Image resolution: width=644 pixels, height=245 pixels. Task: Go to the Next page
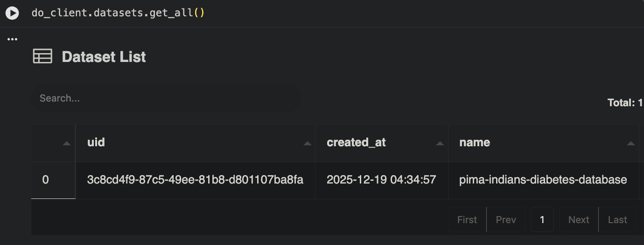tap(579, 219)
